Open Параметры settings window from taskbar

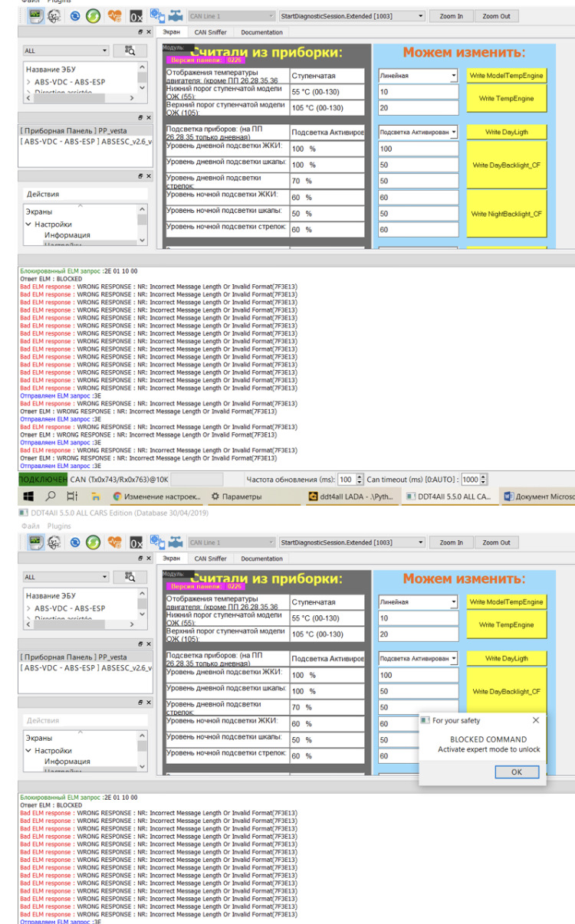tap(236, 496)
